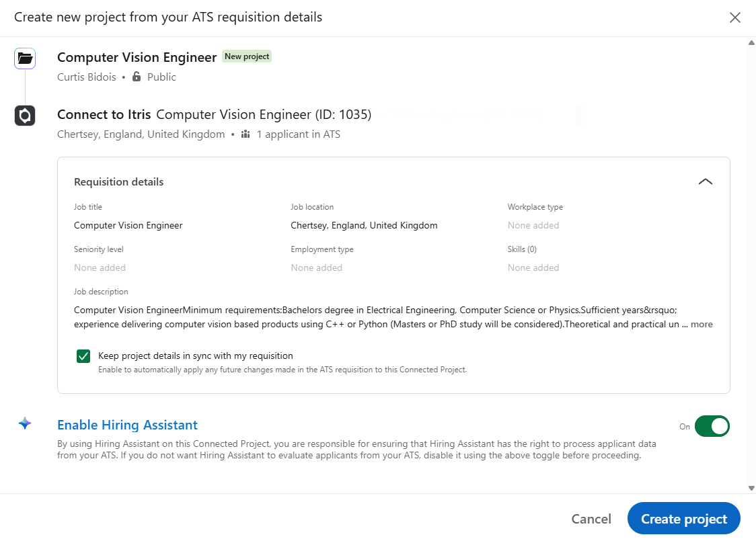This screenshot has height=539, width=756.
Task: Expand job description with more link
Action: point(702,324)
